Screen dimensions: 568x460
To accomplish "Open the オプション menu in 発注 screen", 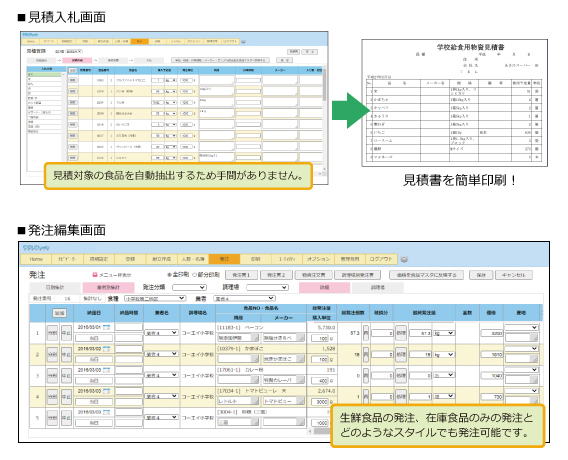I will 318,259.
